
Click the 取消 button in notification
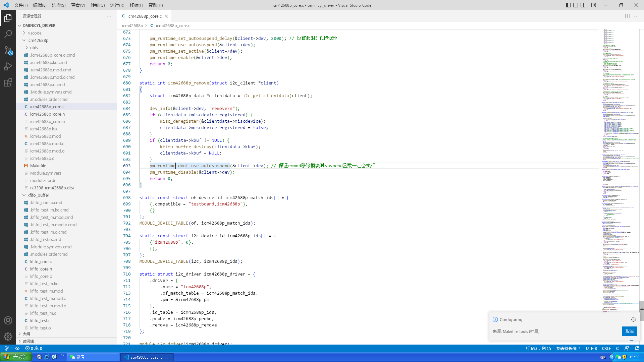pyautogui.click(x=629, y=331)
